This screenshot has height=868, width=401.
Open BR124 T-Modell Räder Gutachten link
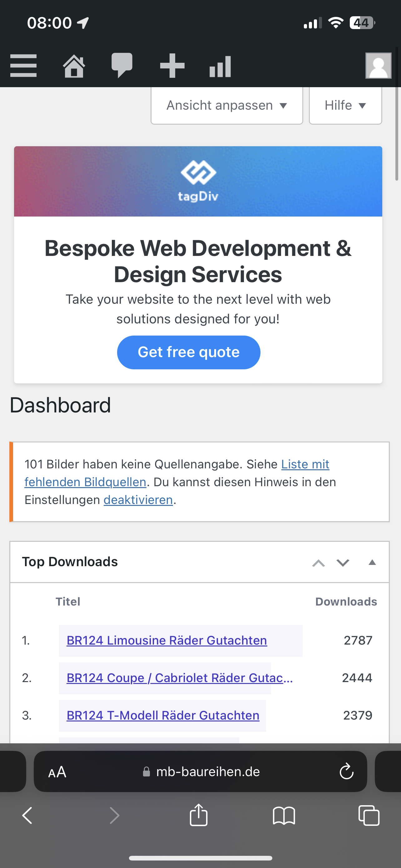tap(163, 715)
